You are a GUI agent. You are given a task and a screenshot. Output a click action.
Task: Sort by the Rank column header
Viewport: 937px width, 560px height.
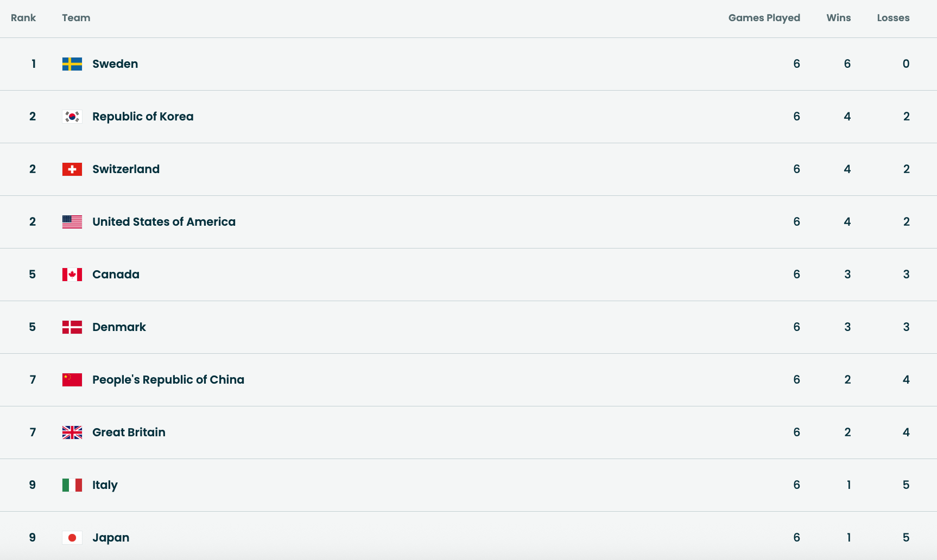pos(23,18)
